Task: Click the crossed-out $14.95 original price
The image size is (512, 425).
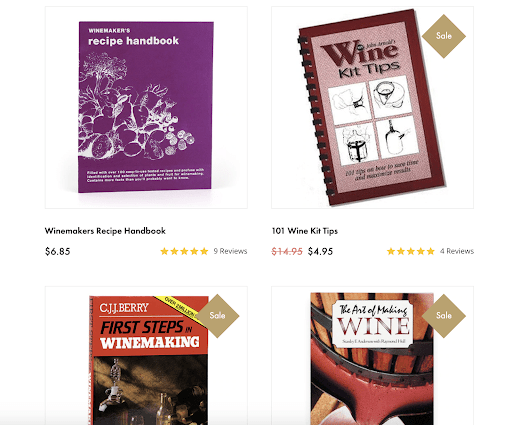Action: pyautogui.click(x=287, y=251)
